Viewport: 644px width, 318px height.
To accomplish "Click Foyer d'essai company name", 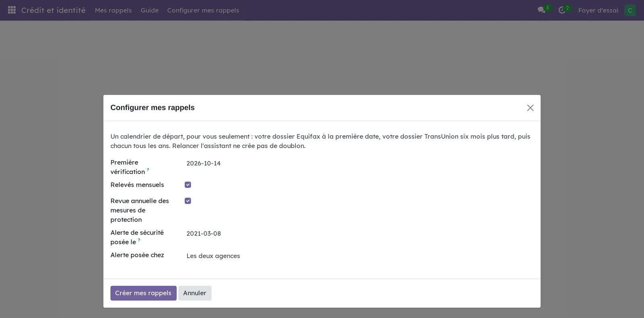I will (x=598, y=10).
